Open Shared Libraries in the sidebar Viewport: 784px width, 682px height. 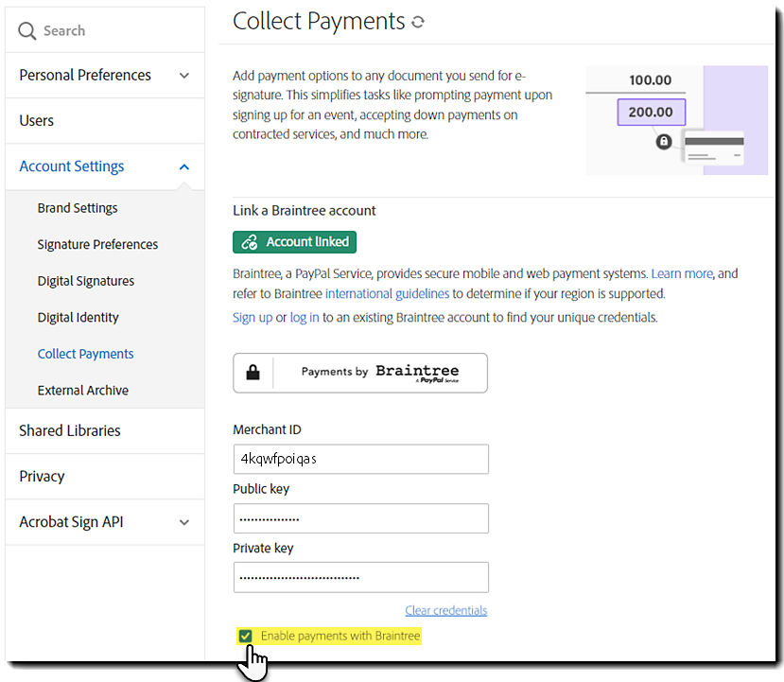[x=70, y=430]
